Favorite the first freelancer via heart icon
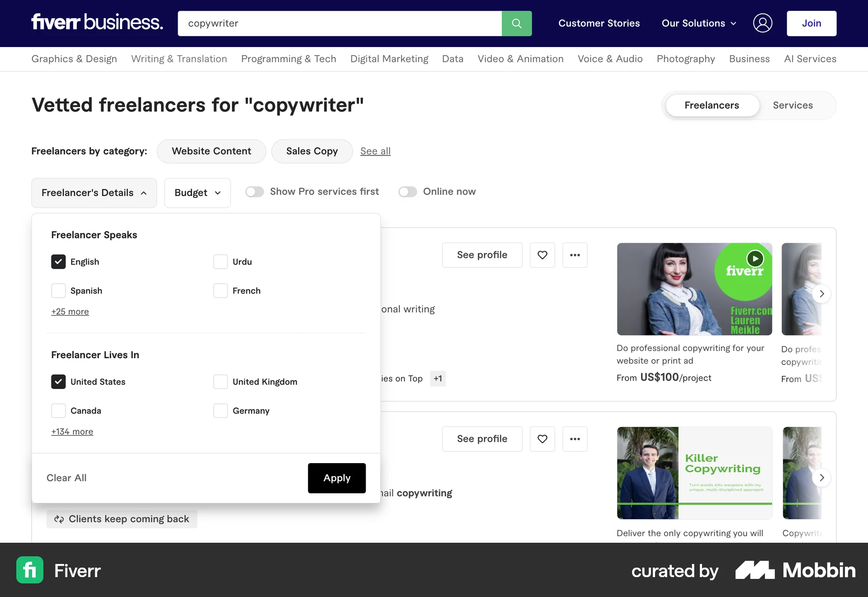This screenshot has width=868, height=597. tap(542, 255)
